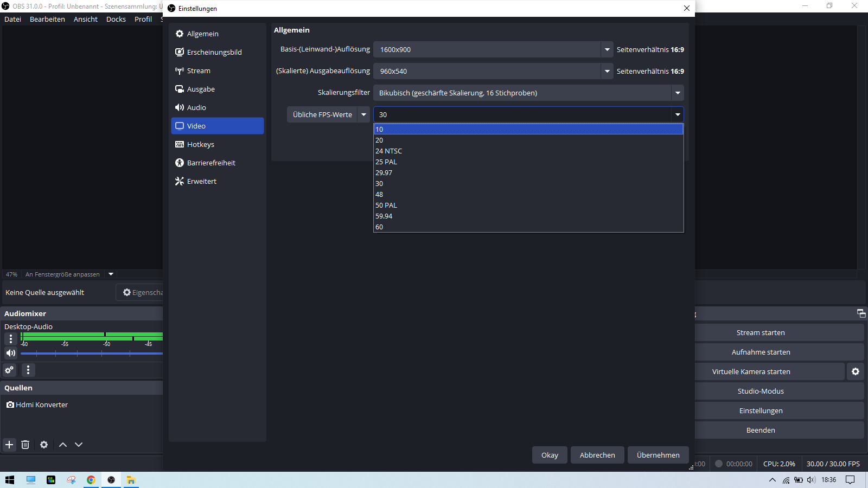Move source down with arrow icon
This screenshot has height=488, width=868.
[79, 445]
